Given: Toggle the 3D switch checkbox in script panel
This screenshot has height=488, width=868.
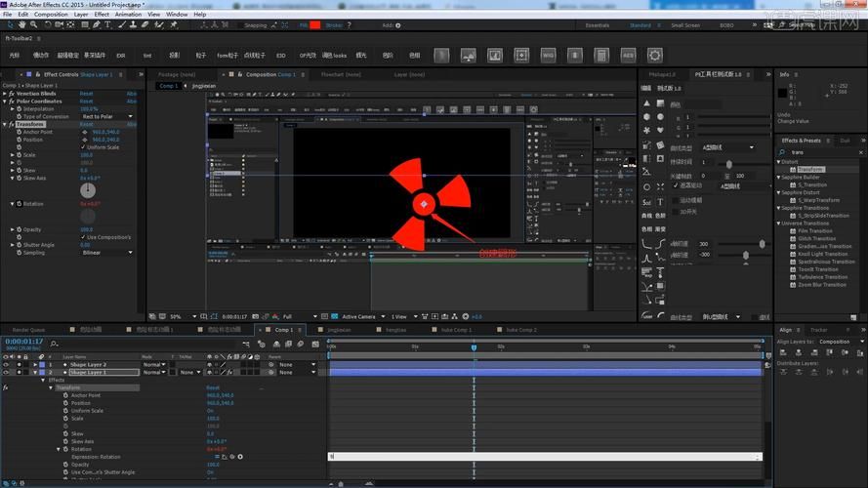Looking at the screenshot, I should click(676, 212).
